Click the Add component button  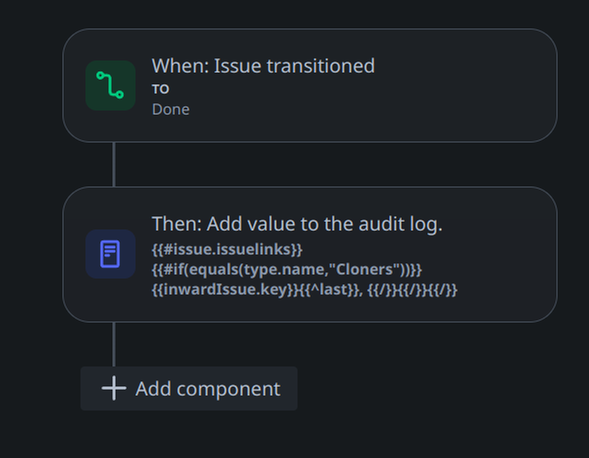pos(189,388)
